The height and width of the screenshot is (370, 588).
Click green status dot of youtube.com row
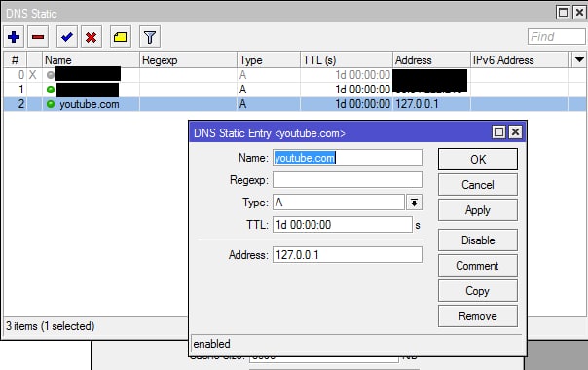[x=51, y=104]
